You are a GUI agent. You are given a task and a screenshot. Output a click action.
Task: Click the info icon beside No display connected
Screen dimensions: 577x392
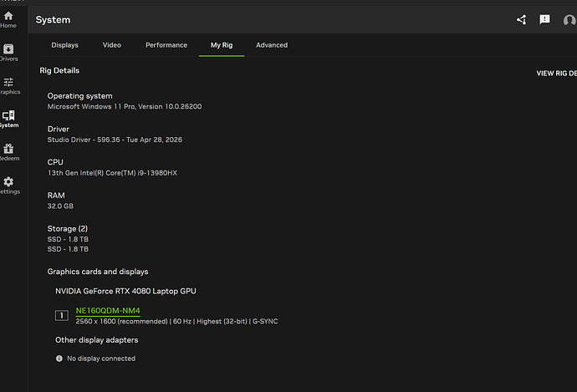tap(59, 359)
